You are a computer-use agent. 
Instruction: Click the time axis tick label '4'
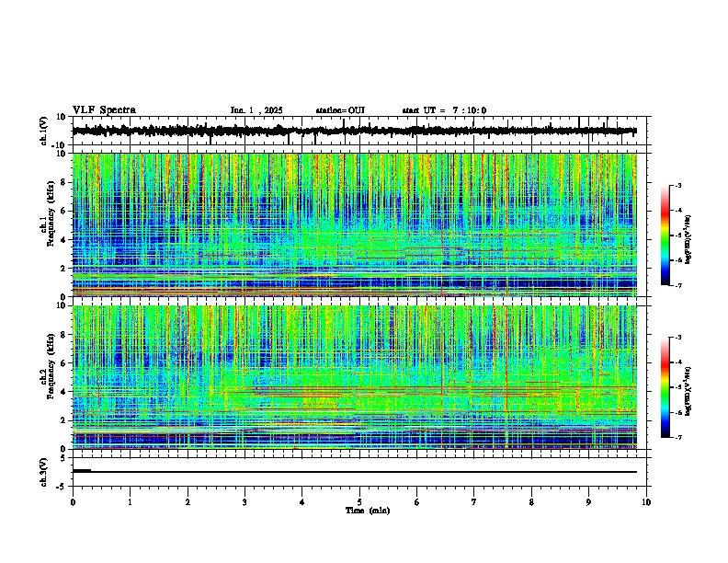point(302,502)
